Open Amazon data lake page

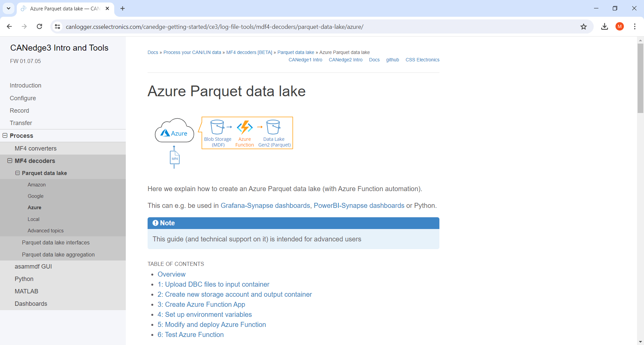(x=37, y=185)
